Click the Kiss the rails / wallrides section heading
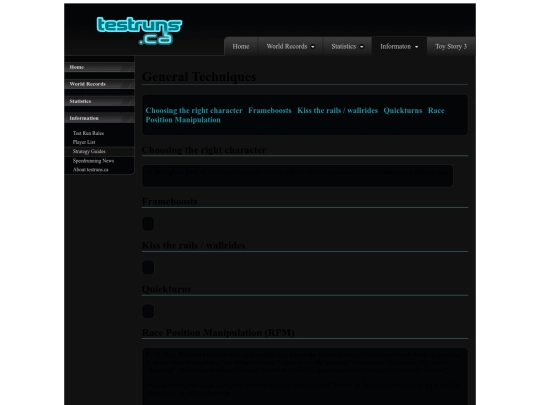This screenshot has width=540, height=405. (x=194, y=245)
